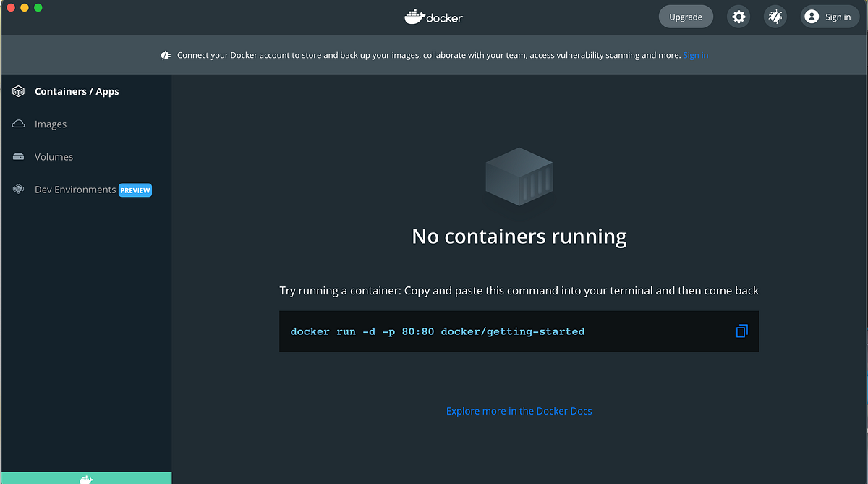Open Docker Desktop settings via gear icon
Image resolution: width=868 pixels, height=484 pixels.
point(739,16)
